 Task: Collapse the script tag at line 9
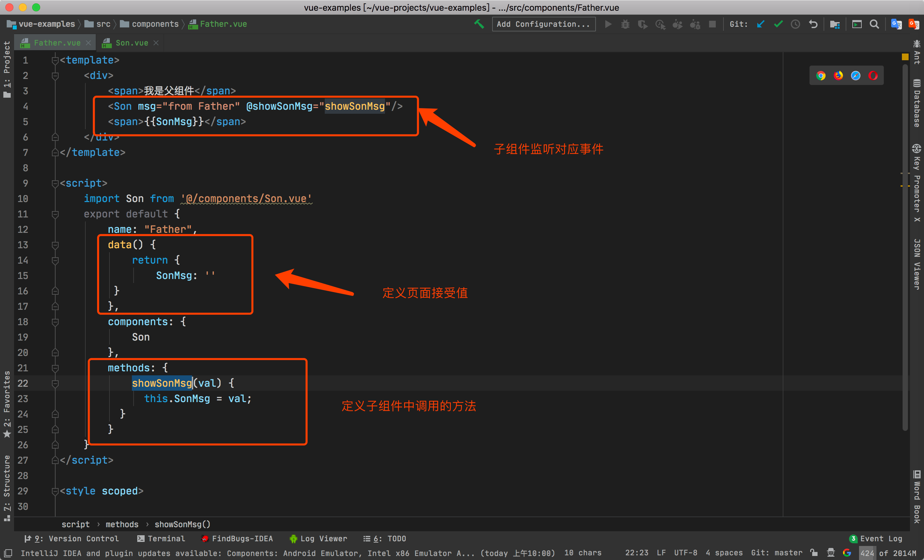coord(55,183)
